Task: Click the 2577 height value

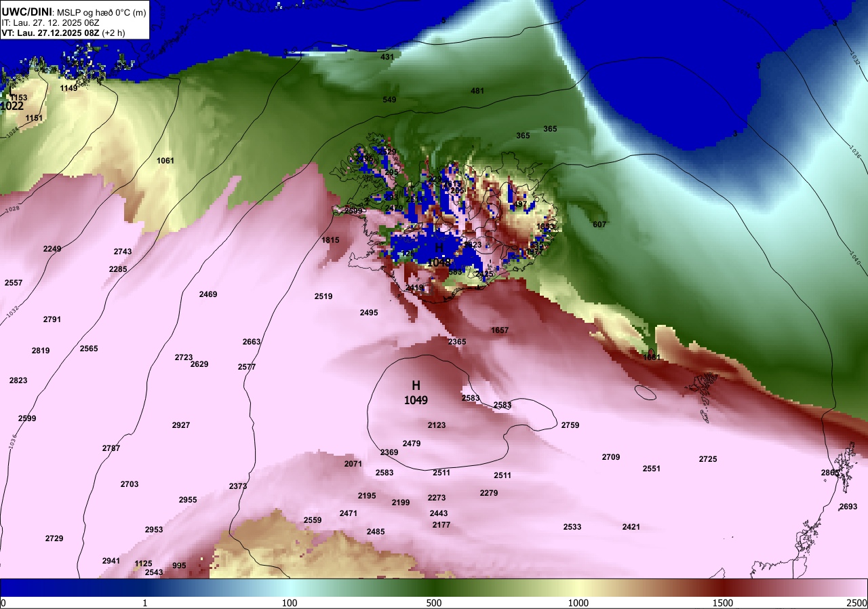Action: coord(247,367)
